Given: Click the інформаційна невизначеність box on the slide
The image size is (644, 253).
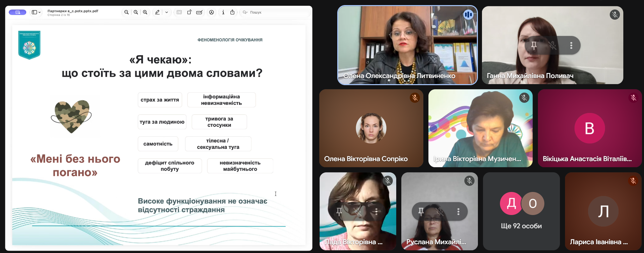Looking at the screenshot, I should coord(221,100).
